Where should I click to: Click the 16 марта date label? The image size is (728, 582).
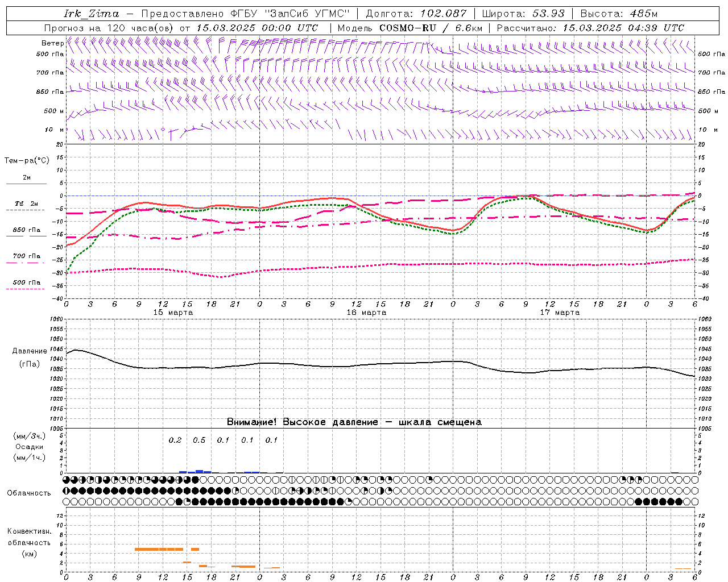click(x=366, y=313)
